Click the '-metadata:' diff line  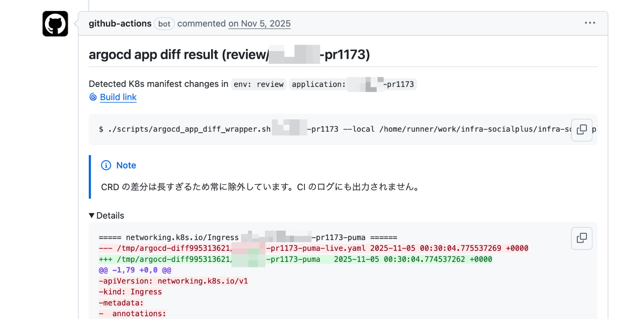[x=121, y=303]
